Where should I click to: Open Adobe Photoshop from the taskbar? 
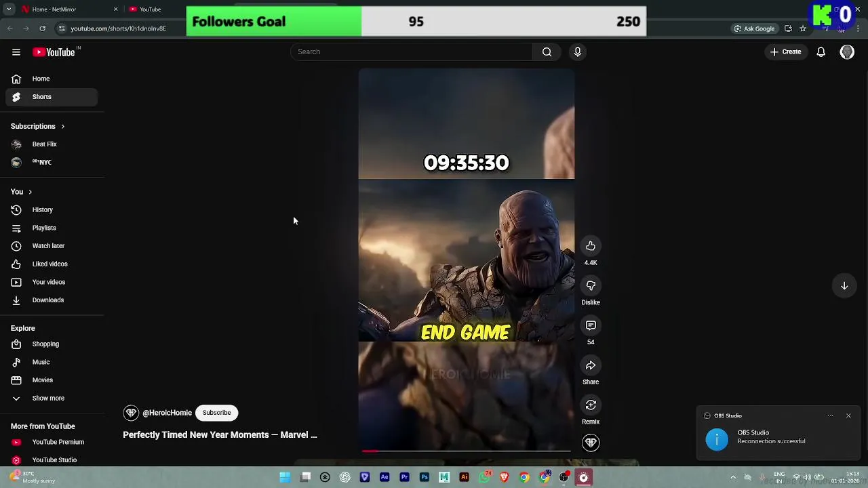(425, 477)
